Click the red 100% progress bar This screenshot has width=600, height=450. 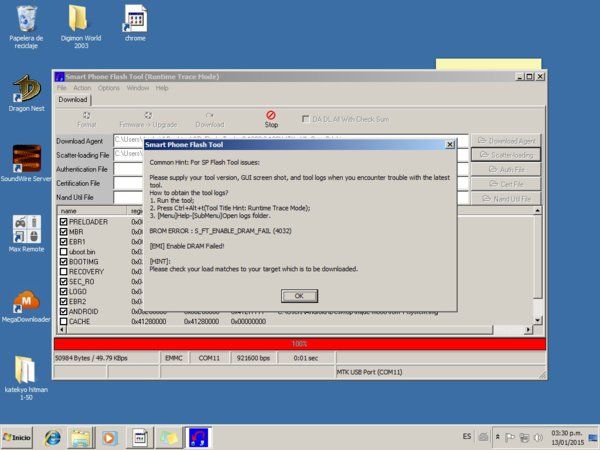tap(300, 344)
